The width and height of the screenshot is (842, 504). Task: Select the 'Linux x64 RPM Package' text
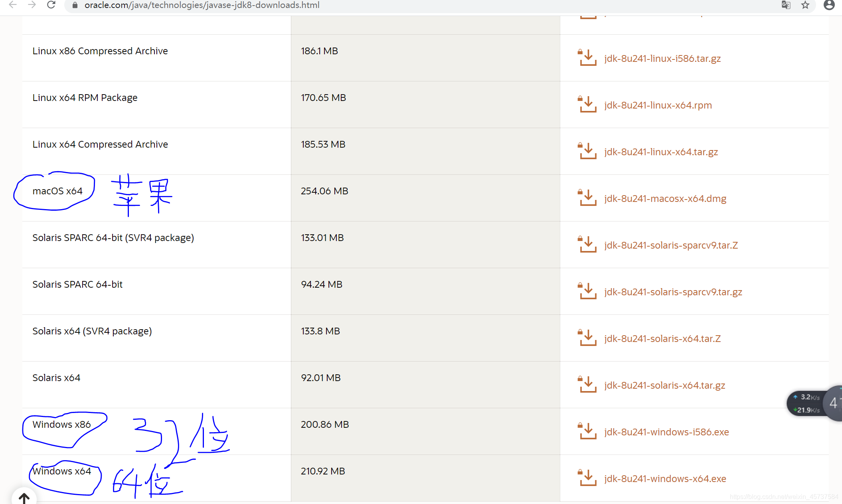[x=85, y=98]
